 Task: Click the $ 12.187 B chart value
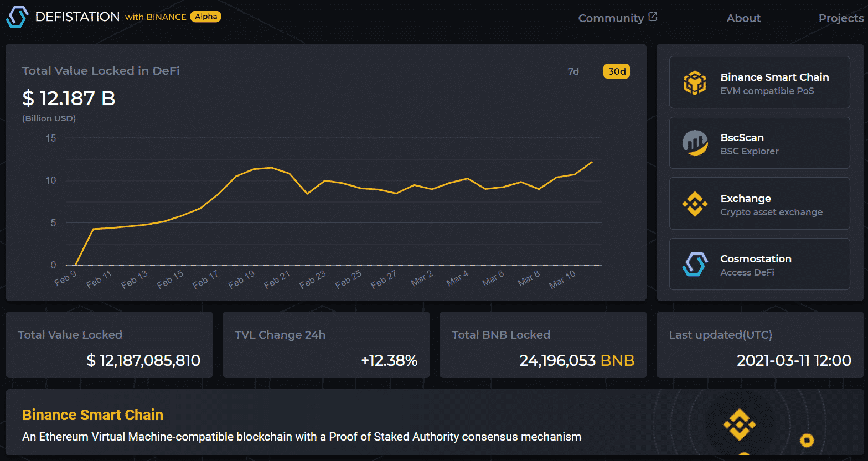coord(69,99)
